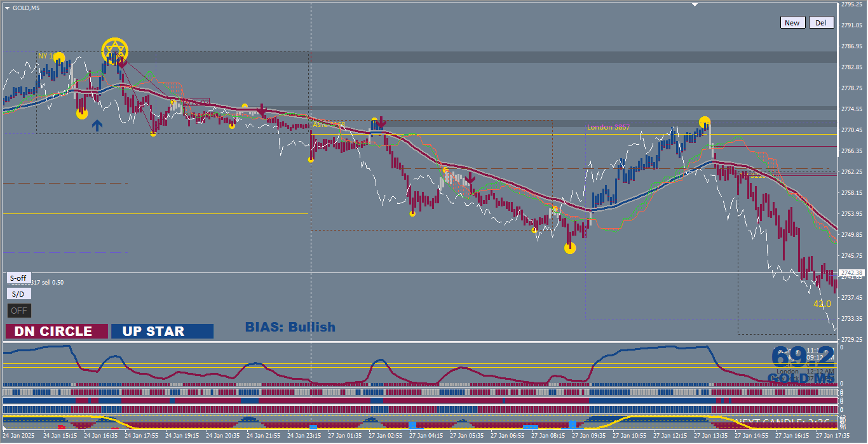Toggle the S-off switch

click(x=18, y=278)
